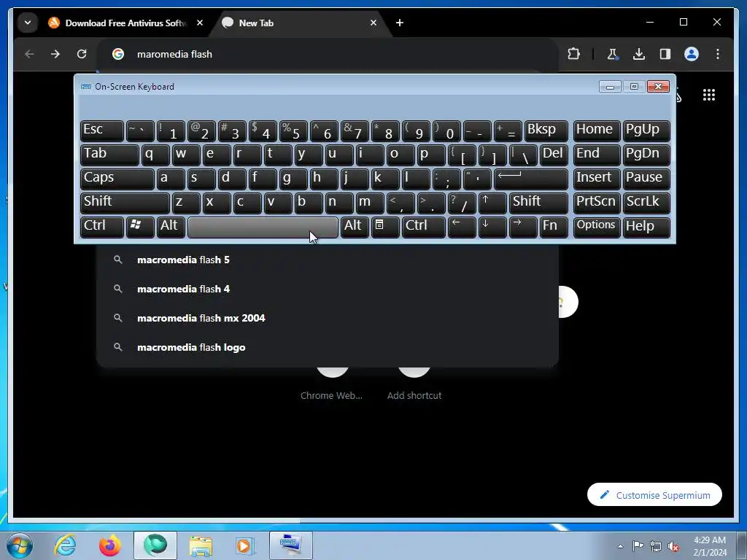Screen dimensions: 747x560
Task: Tap the PrtScn key
Action: point(597,203)
